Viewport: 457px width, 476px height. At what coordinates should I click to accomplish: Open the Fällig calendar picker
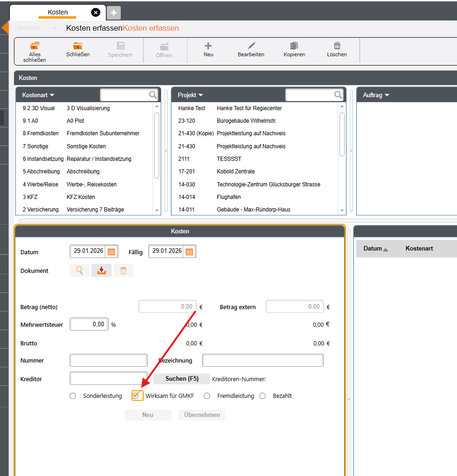coord(189,251)
